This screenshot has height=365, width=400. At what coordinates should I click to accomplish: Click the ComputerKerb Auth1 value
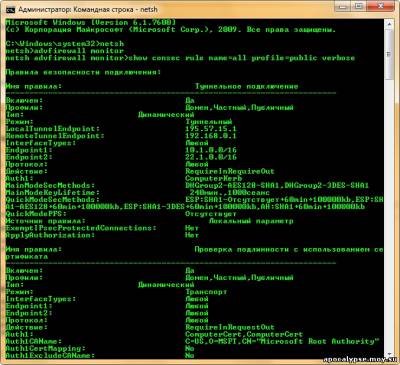pos(213,178)
